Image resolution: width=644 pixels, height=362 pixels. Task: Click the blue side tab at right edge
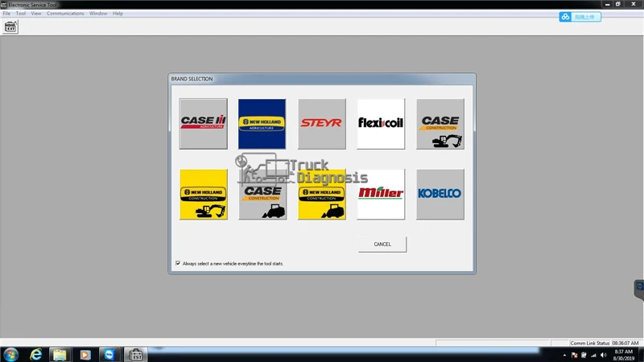(x=639, y=290)
